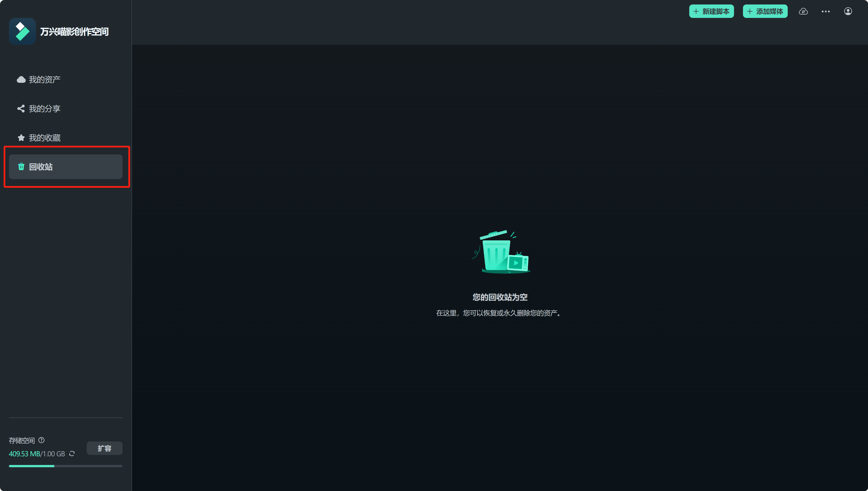
Task: Click the 409.53 MB storage usage text
Action: click(24, 454)
